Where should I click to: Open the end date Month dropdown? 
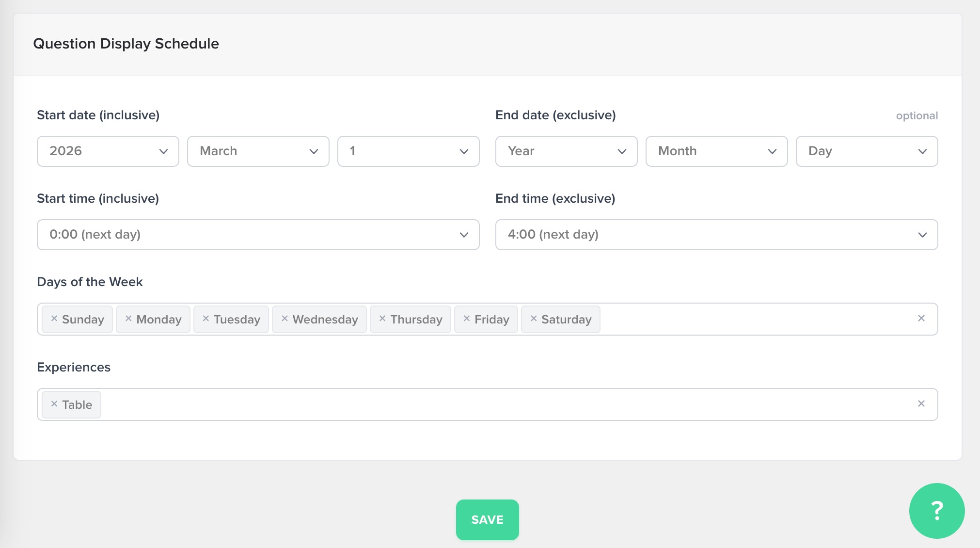(x=716, y=151)
